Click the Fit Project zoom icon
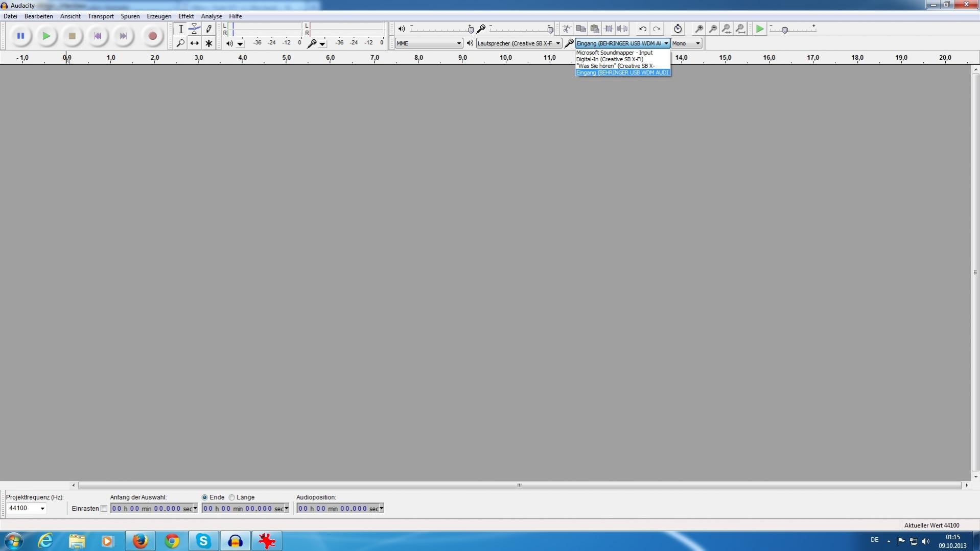The height and width of the screenshot is (551, 980). [x=740, y=29]
